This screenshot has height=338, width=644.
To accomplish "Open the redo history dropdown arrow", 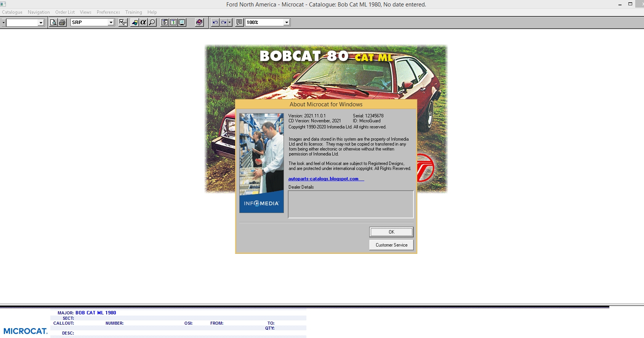I will coord(230,22).
